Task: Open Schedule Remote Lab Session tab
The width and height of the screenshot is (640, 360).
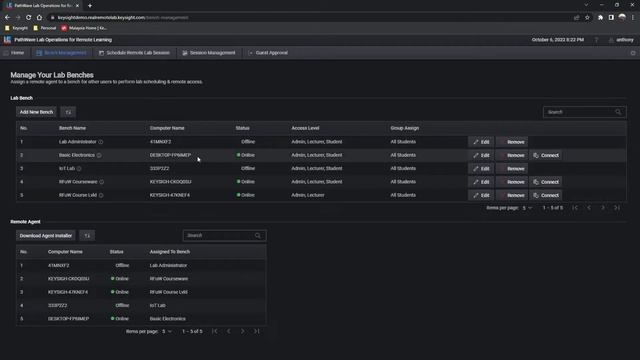Action: click(x=134, y=53)
